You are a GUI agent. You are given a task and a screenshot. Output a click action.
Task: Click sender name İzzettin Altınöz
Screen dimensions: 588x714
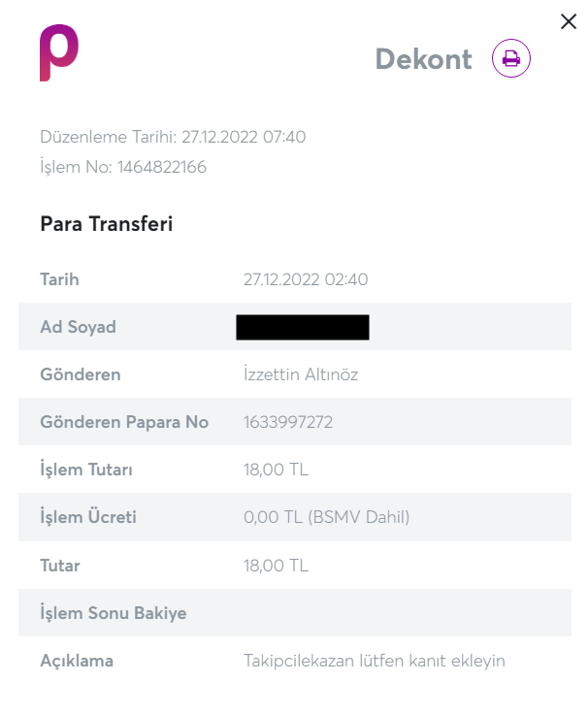(301, 374)
